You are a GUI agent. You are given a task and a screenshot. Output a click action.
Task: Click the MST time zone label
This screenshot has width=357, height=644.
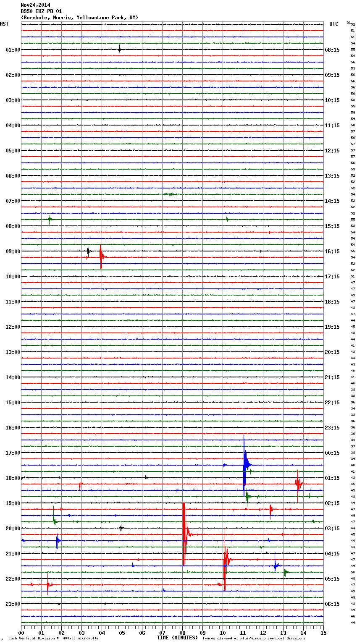tap(4, 24)
